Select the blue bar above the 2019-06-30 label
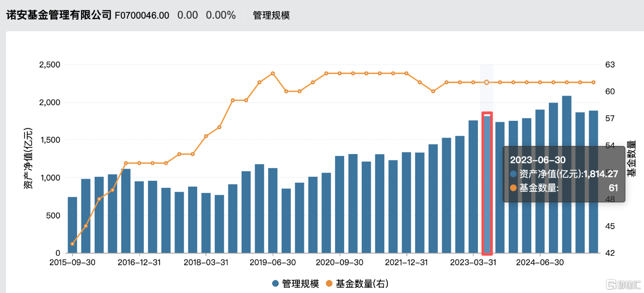 click(273, 210)
